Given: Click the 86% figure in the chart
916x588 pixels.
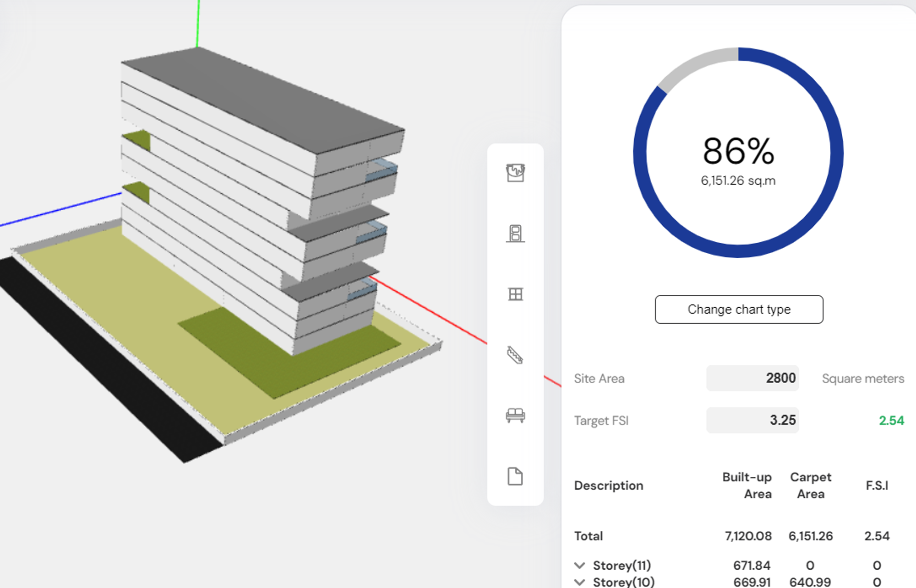Looking at the screenshot, I should coord(738,151).
